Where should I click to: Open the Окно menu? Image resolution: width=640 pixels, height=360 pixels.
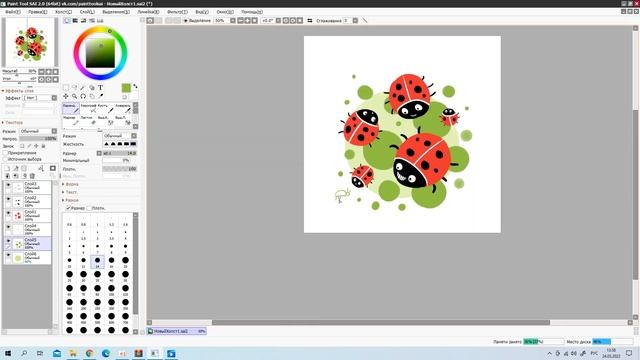(x=225, y=12)
